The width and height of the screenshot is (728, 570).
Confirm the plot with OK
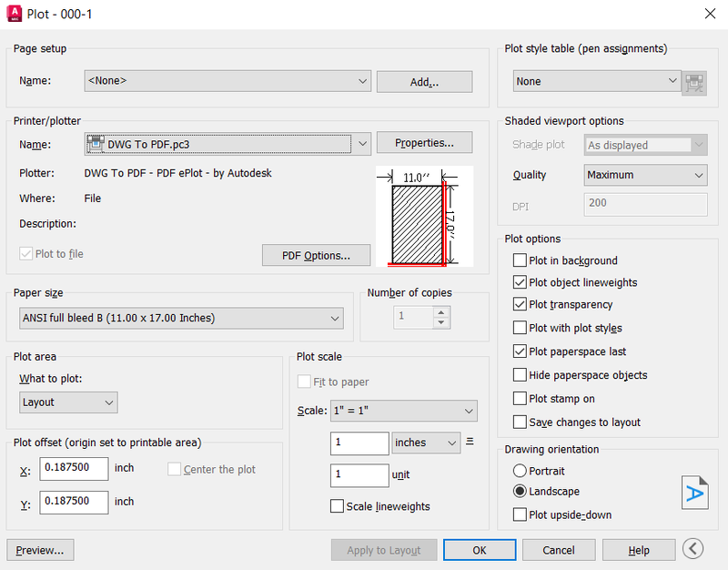(480, 550)
